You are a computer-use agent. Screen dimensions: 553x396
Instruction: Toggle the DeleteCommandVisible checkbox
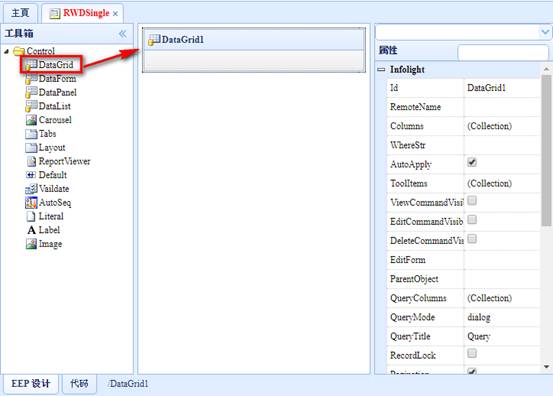(472, 239)
